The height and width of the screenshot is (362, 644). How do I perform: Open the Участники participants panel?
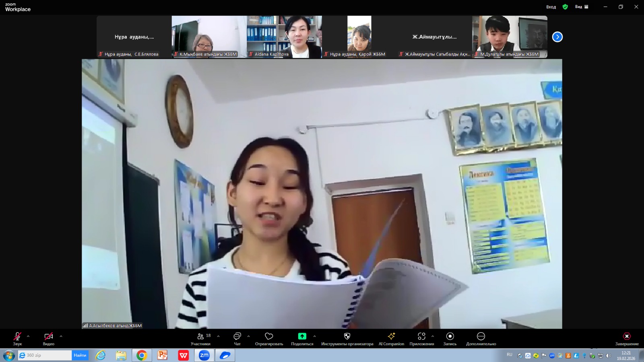200,338
